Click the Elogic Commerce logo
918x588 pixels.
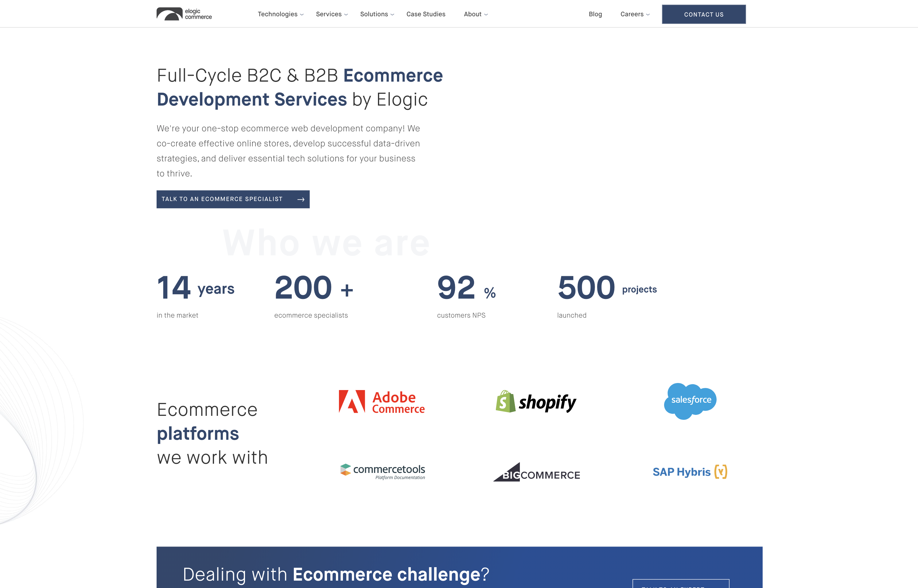(x=184, y=14)
